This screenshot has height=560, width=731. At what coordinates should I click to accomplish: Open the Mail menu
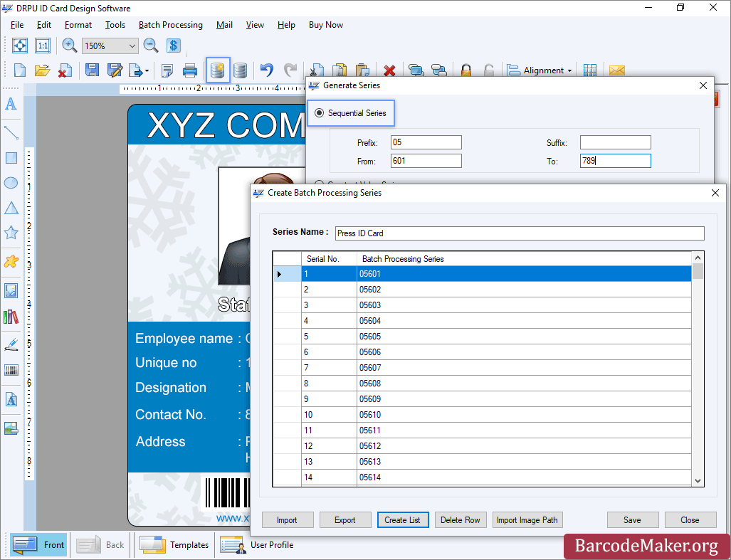(224, 25)
